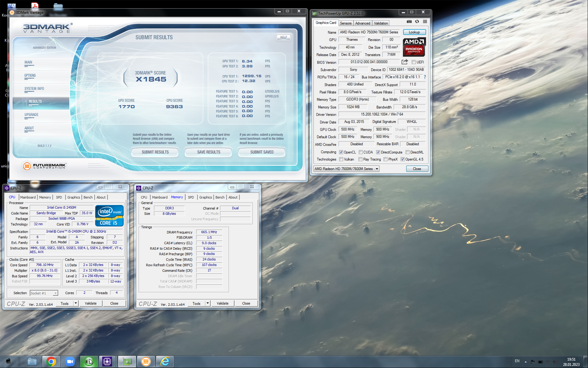This screenshot has height=368, width=588.
Task: Take a GPU-Z screenshot with camera icon
Action: pyautogui.click(x=409, y=22)
